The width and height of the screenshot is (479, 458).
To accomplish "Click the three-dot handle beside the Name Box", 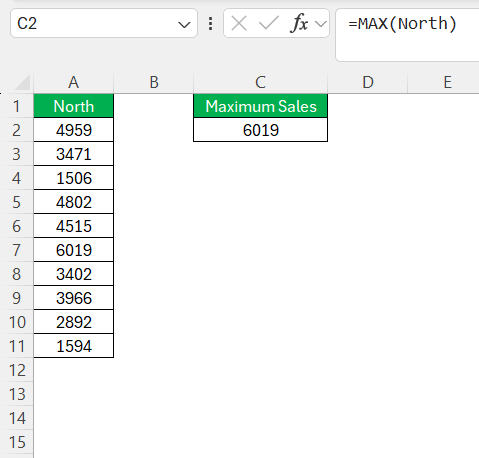I will 210,24.
